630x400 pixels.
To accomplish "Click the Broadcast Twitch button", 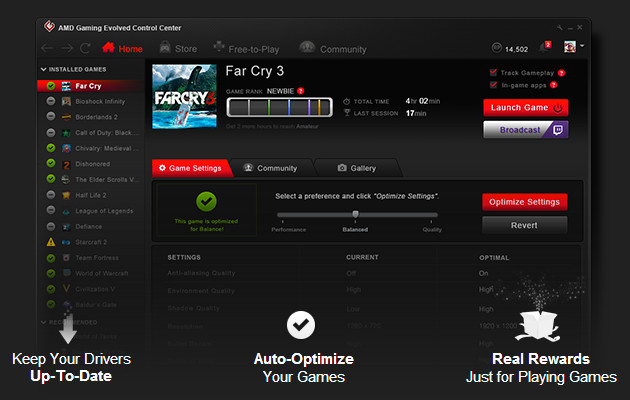I will (x=526, y=130).
